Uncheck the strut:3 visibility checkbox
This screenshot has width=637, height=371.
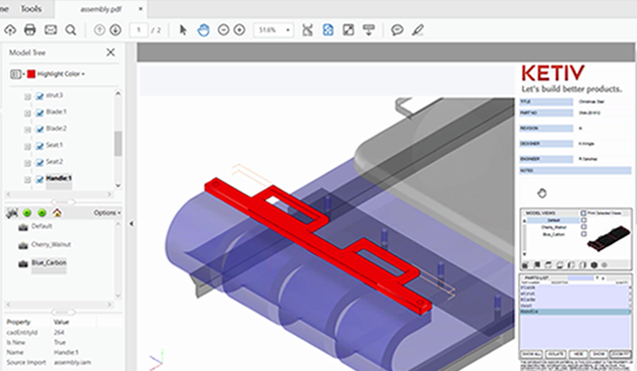(39, 96)
